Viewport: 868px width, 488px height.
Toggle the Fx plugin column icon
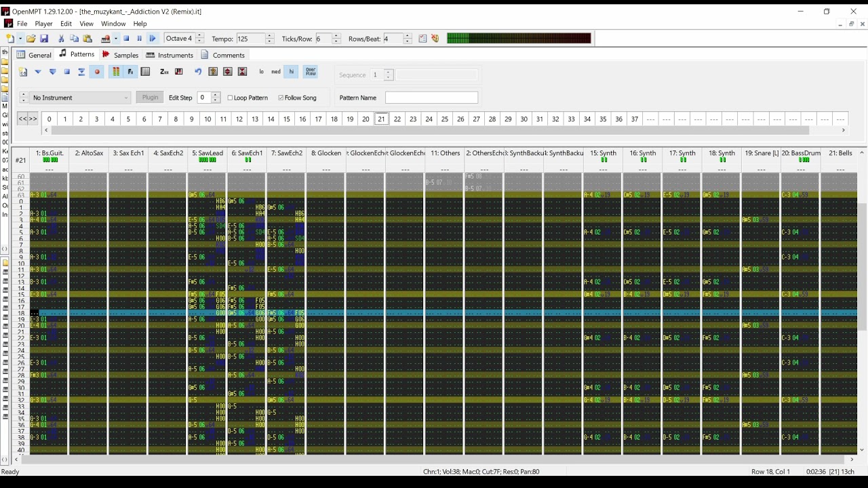tap(130, 72)
